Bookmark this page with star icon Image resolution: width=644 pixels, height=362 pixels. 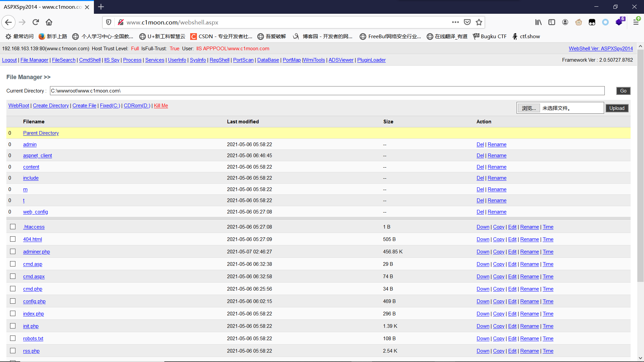(x=479, y=22)
